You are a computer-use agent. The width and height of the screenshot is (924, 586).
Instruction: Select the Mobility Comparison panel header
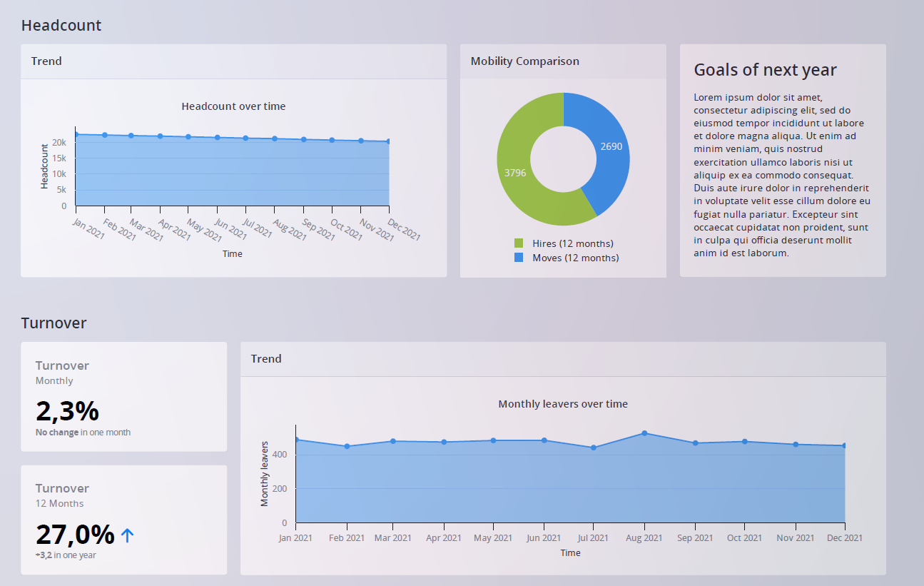tap(524, 61)
